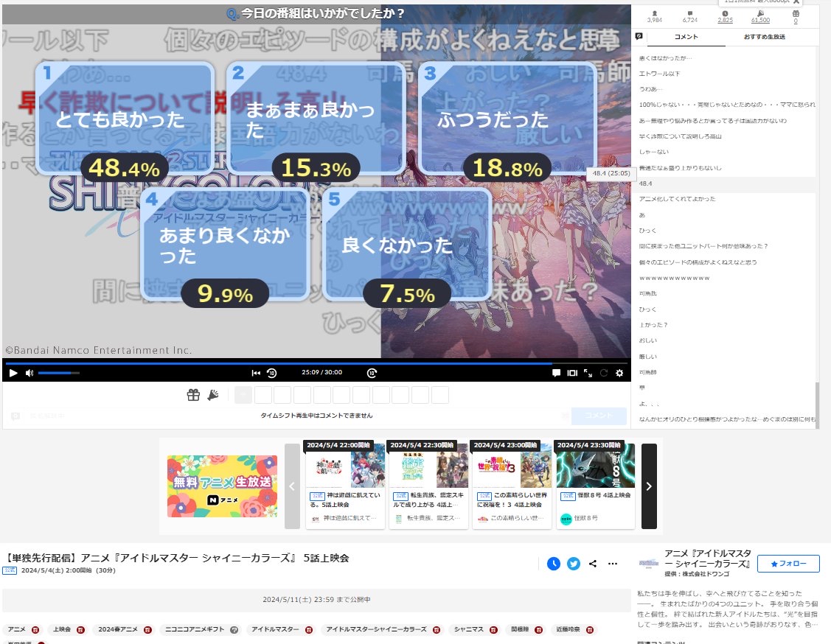Select the コメント tab

coord(686,37)
